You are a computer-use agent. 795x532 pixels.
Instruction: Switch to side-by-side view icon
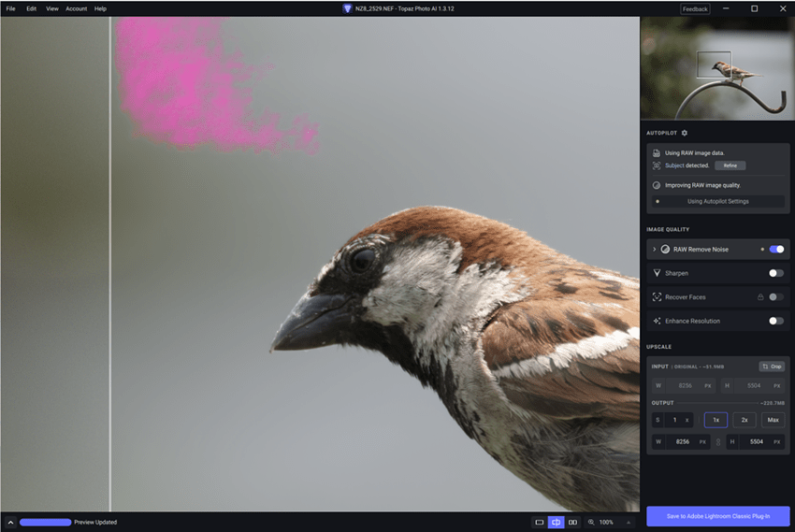[573, 522]
